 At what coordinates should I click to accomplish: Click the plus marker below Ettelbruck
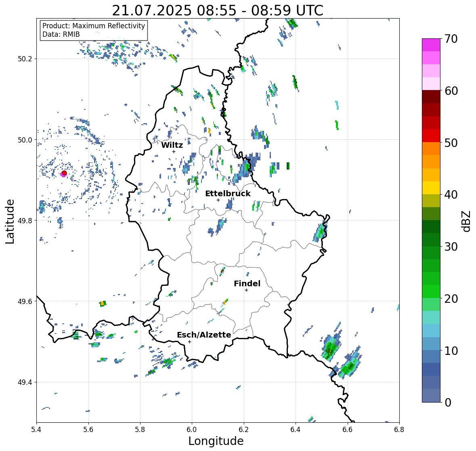218,200
